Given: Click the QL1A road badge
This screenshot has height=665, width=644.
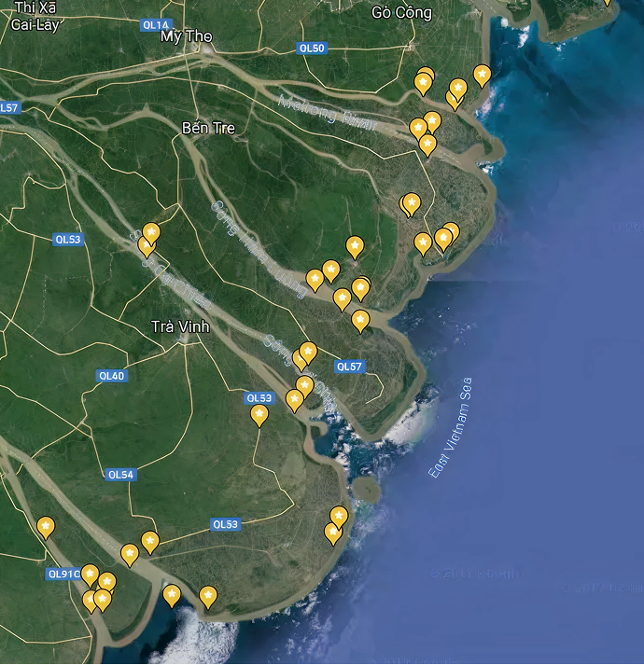Looking at the screenshot, I should coord(157,25).
